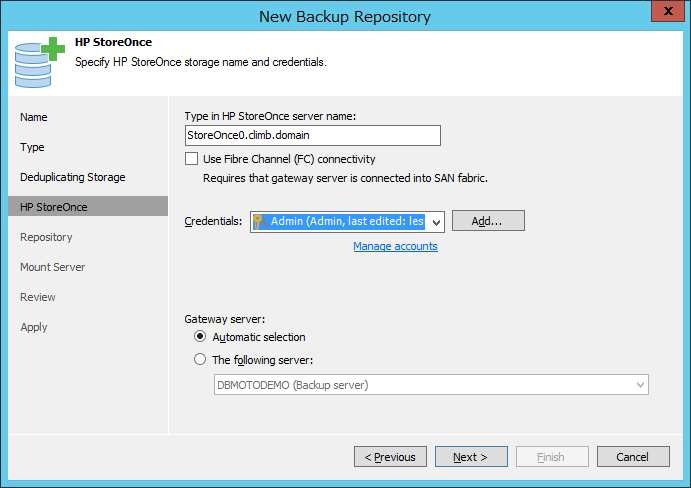
Task: Click the 'Specify HP StoreOnce storage name' description
Action: [x=201, y=62]
